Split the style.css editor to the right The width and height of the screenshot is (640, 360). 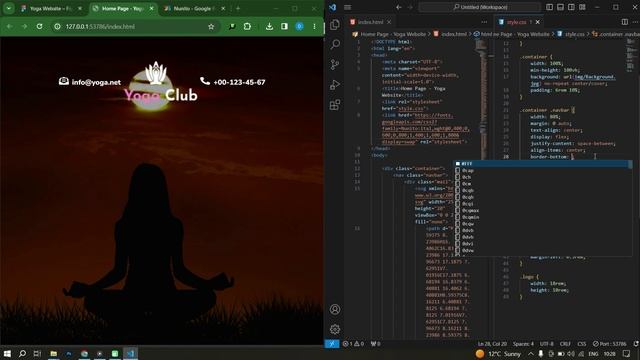click(624, 22)
